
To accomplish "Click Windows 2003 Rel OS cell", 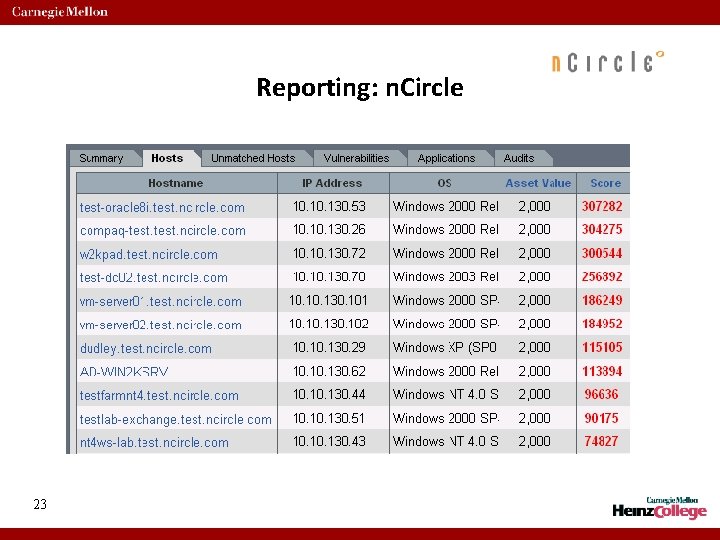I will (445, 277).
